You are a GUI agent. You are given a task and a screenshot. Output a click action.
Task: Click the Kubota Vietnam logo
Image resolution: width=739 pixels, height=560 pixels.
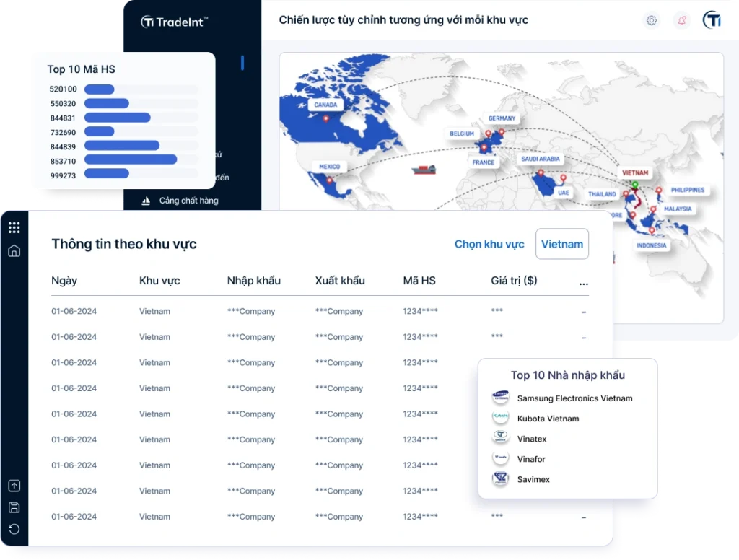[501, 418]
